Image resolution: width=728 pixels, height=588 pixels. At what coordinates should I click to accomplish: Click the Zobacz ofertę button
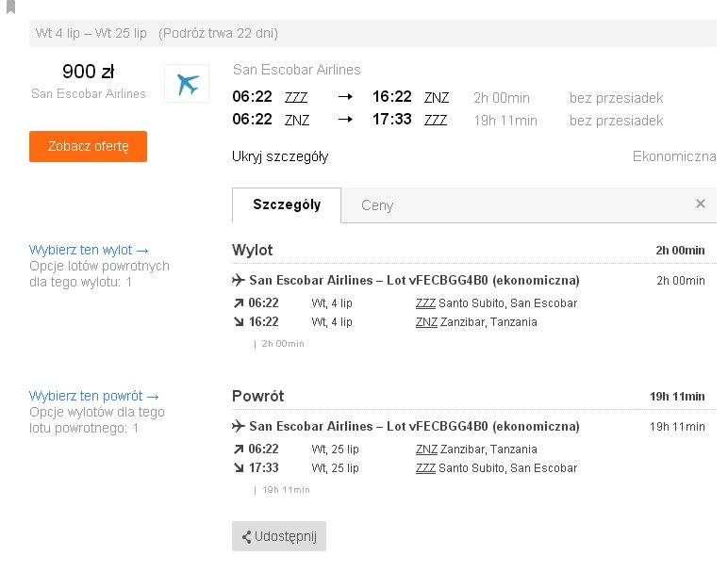[89, 147]
